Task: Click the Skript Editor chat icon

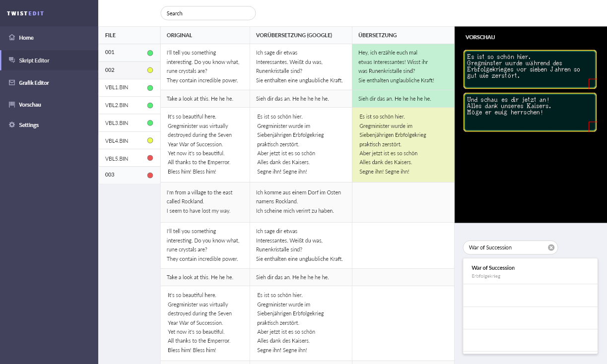Action: [x=12, y=60]
